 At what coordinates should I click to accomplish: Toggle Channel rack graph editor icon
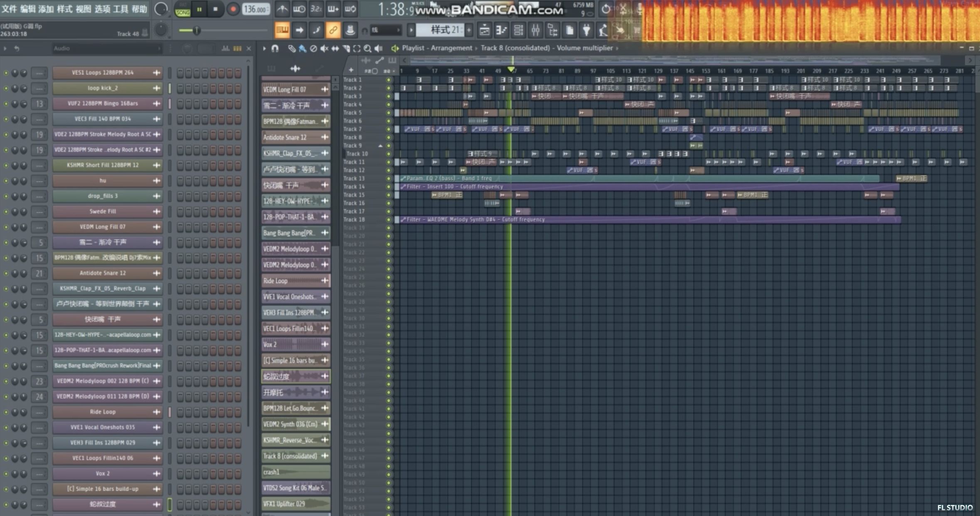[226, 49]
